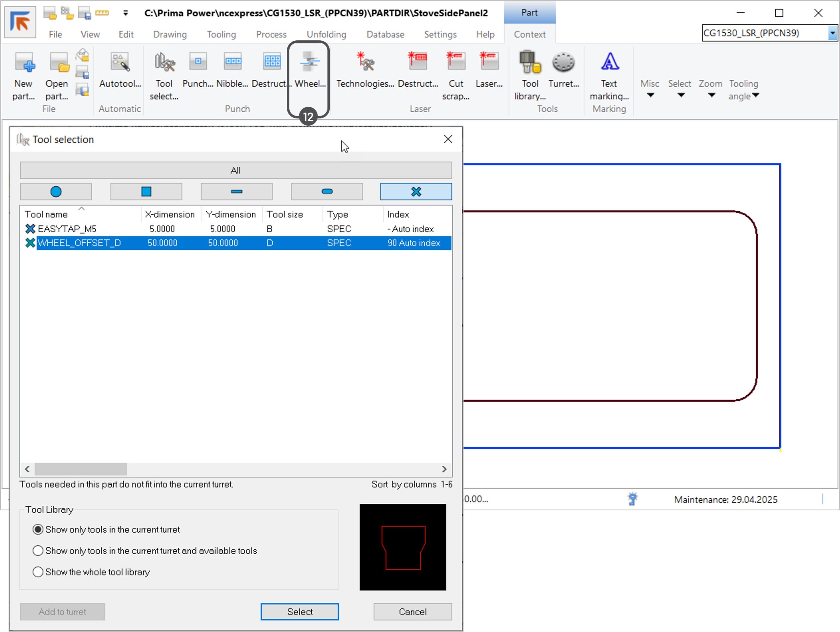
Task: Filter tools by rectangle shape
Action: tap(237, 191)
